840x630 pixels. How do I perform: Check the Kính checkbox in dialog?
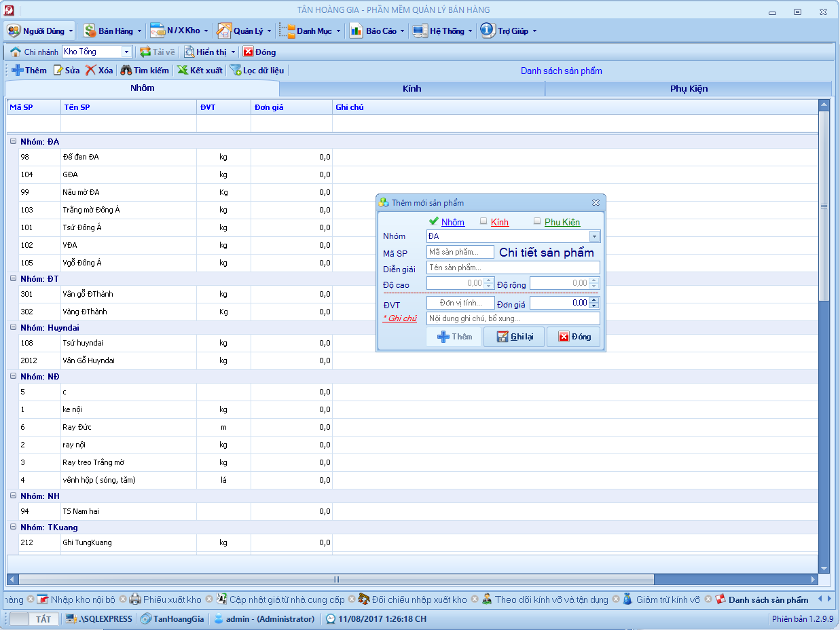tap(483, 221)
